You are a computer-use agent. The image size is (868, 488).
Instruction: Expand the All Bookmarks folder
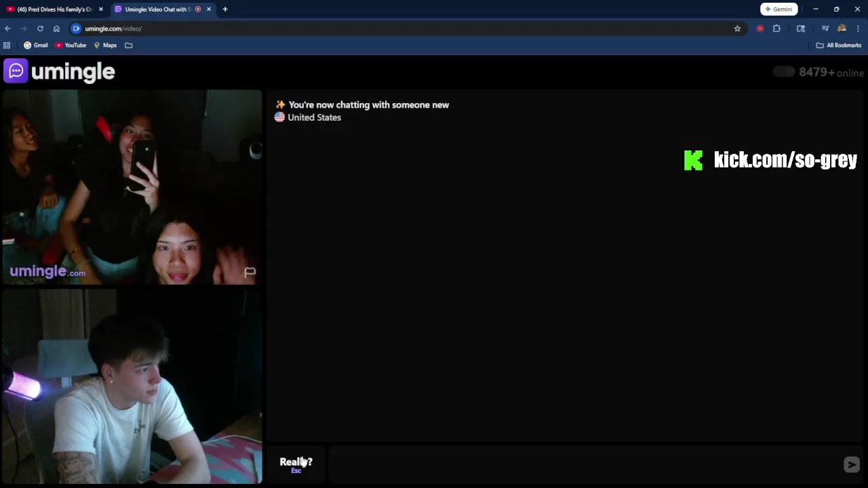[839, 45]
